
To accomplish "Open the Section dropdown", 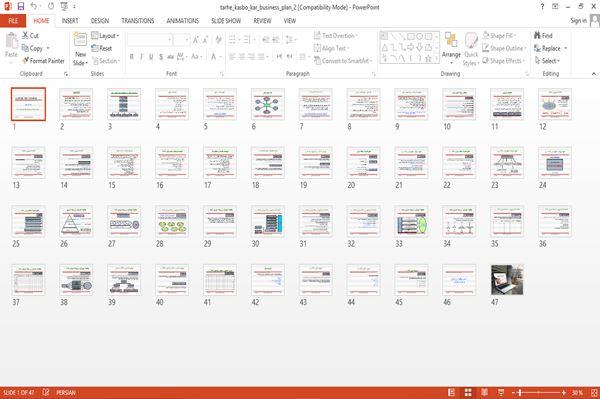I will [106, 61].
